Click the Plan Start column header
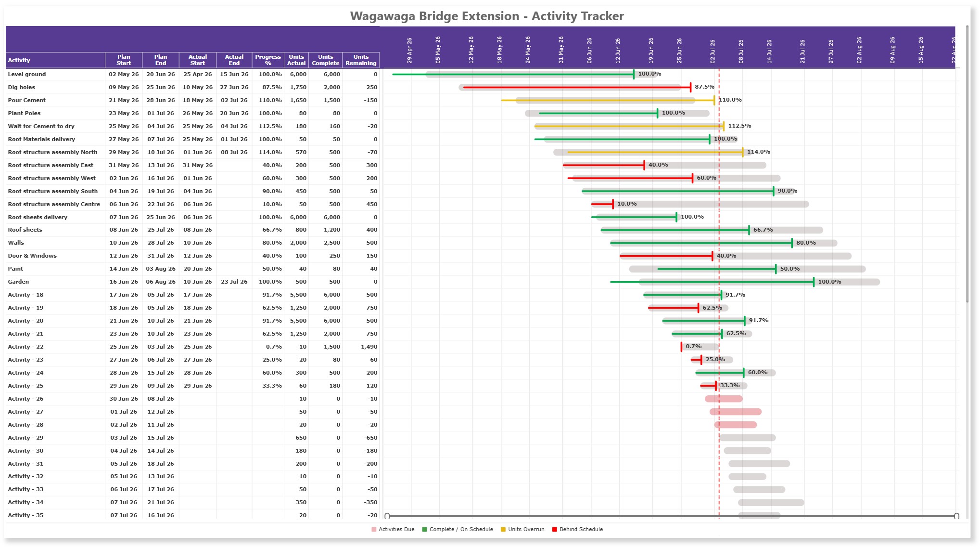980x547 pixels. [124, 60]
